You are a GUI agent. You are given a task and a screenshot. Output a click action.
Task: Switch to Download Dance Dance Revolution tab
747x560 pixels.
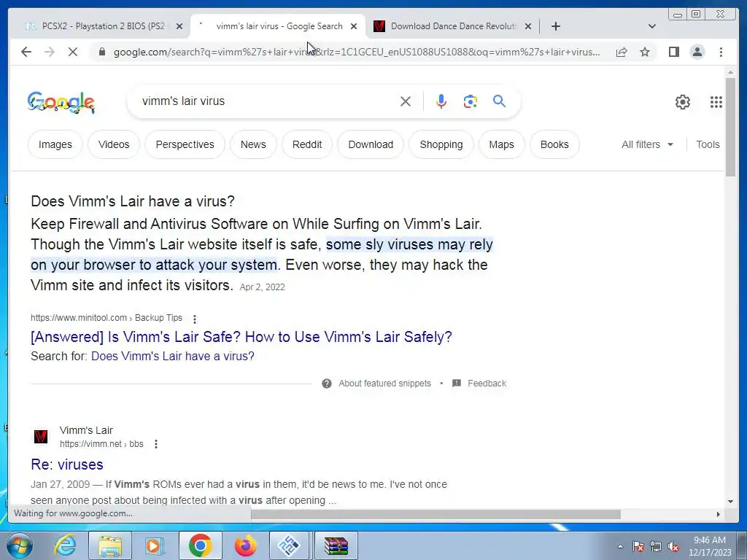[x=452, y=26]
